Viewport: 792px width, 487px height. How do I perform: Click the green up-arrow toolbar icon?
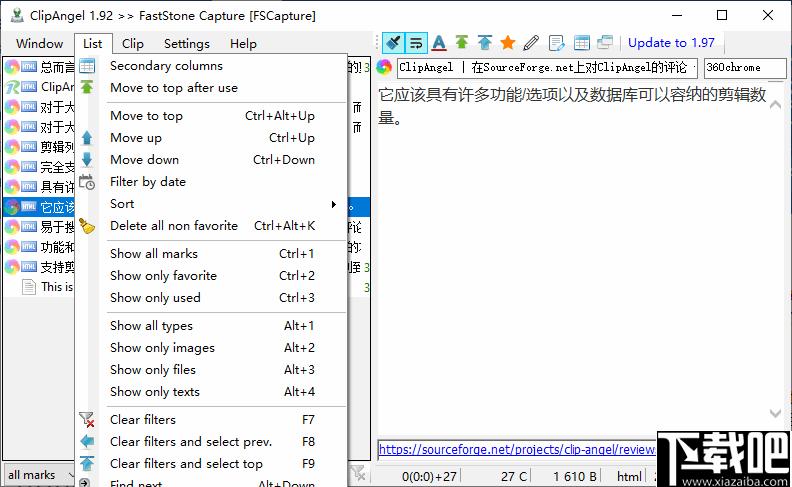pos(462,42)
